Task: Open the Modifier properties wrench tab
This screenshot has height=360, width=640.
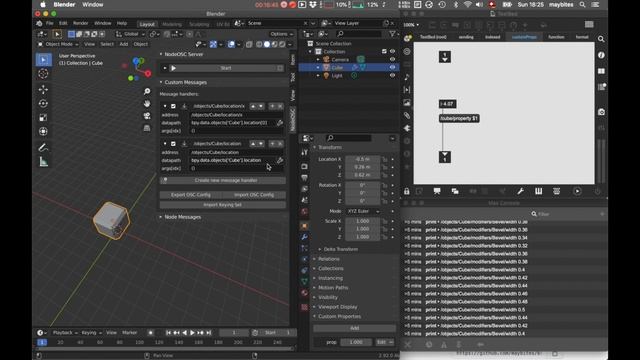Action: (x=304, y=237)
